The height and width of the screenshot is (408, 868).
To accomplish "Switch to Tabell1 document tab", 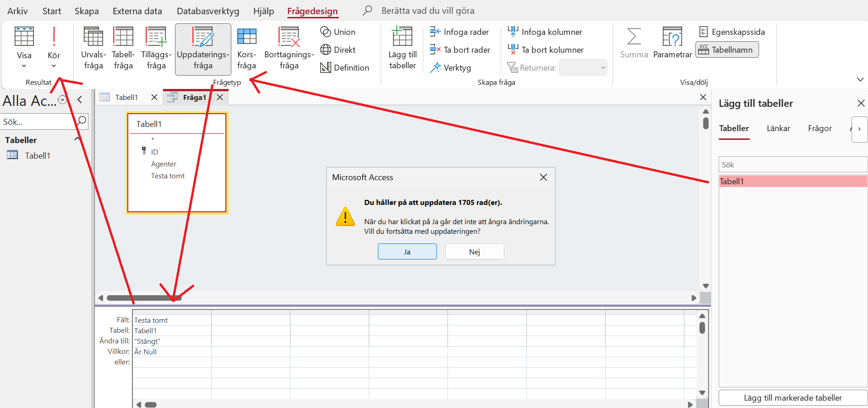I will pos(126,97).
